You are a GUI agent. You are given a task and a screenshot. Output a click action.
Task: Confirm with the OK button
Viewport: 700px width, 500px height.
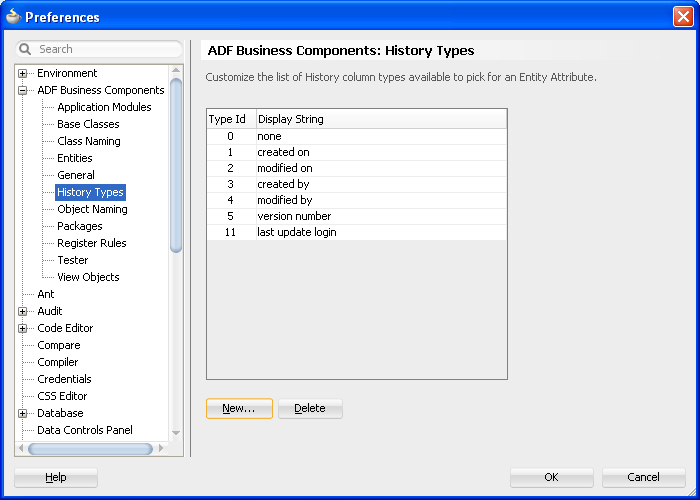[x=552, y=478]
